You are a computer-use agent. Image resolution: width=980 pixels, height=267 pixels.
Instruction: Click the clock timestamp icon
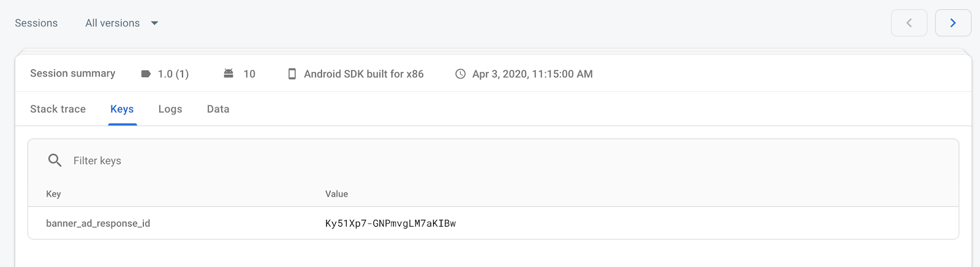coord(461,74)
